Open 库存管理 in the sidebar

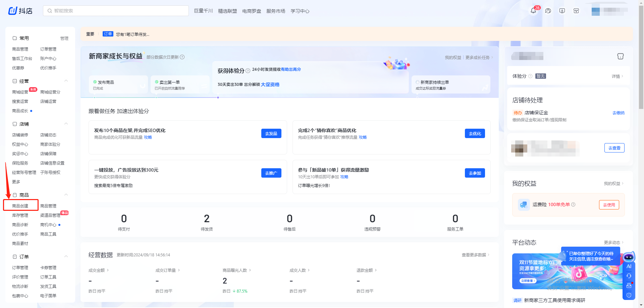(20, 215)
